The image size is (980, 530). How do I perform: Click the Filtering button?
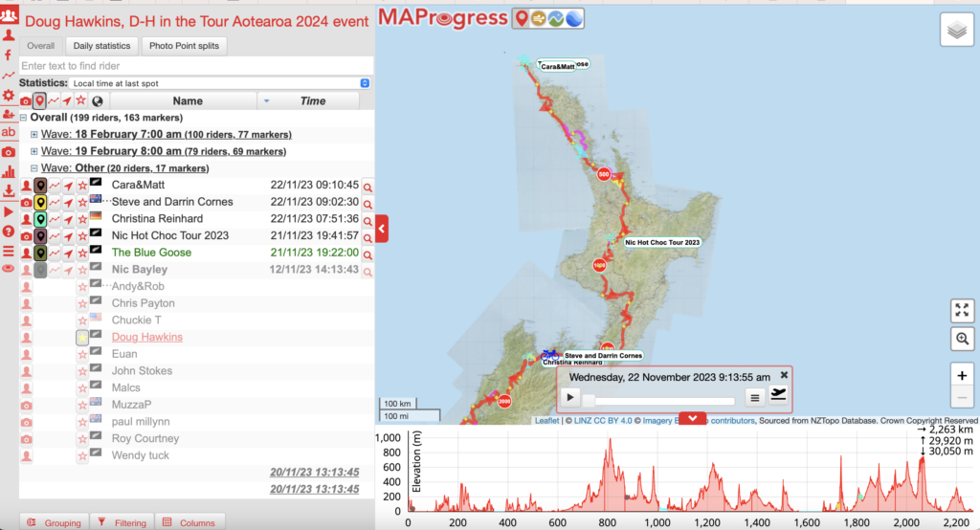tap(122, 522)
